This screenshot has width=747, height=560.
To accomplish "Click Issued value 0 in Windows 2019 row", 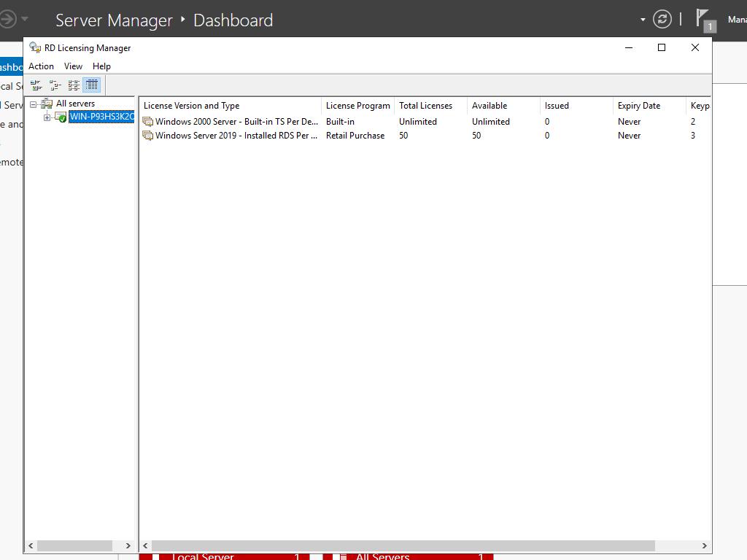I will 547,136.
